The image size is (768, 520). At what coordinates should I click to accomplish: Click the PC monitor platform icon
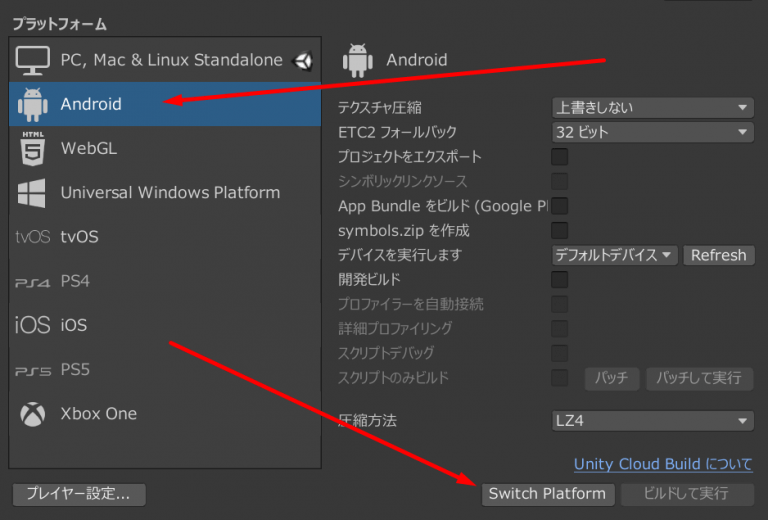[x=32, y=60]
